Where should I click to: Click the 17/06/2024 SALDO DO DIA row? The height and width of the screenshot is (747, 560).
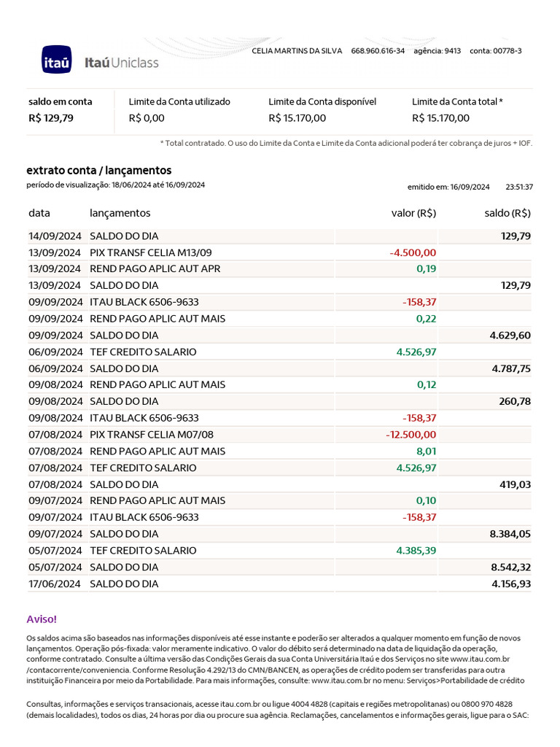124,584
